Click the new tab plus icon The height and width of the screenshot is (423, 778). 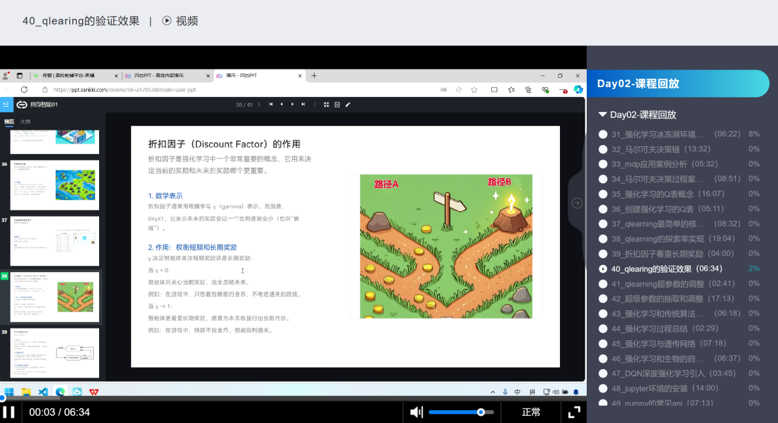[314, 75]
